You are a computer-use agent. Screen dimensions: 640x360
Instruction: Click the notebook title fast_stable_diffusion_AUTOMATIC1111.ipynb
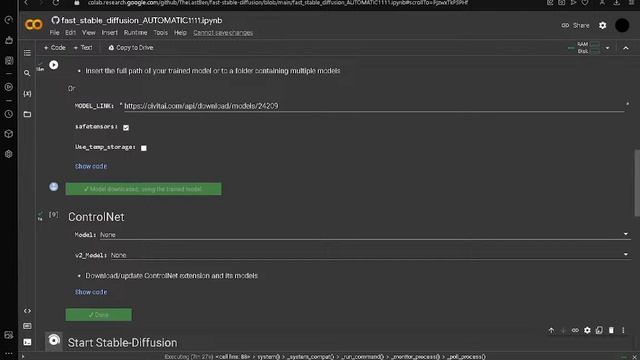[142, 20]
